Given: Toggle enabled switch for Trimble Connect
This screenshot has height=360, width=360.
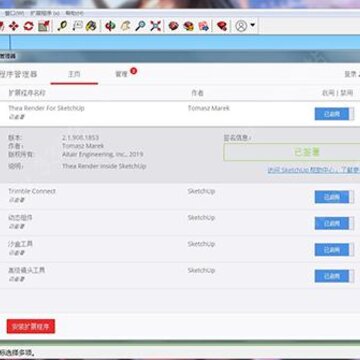Looking at the screenshot, I should tap(334, 197).
